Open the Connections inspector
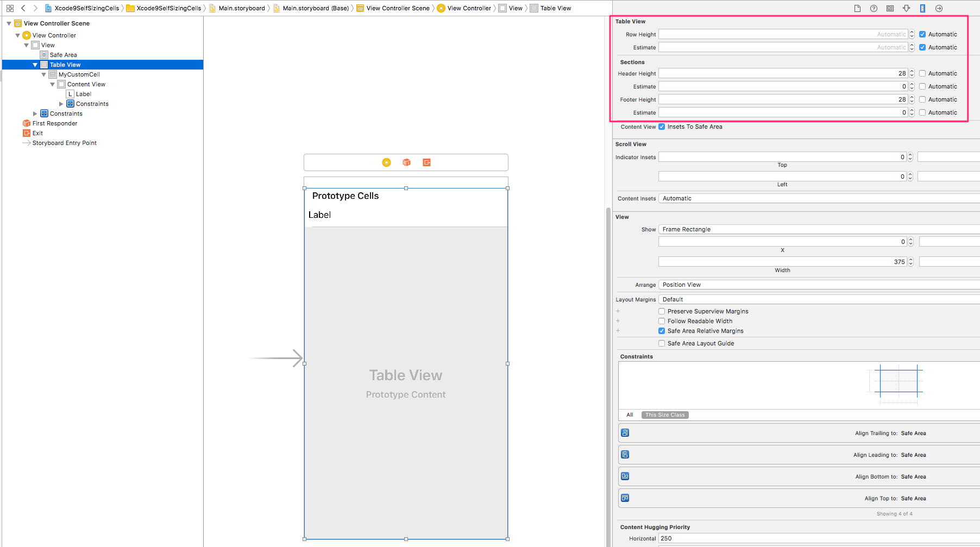Screen dimensions: 980x547 point(939,8)
